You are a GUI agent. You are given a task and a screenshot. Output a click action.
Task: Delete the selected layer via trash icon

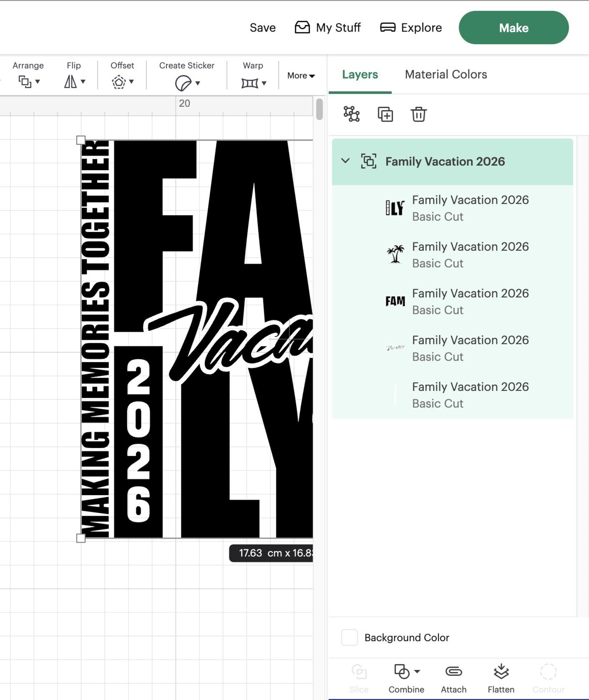[418, 114]
